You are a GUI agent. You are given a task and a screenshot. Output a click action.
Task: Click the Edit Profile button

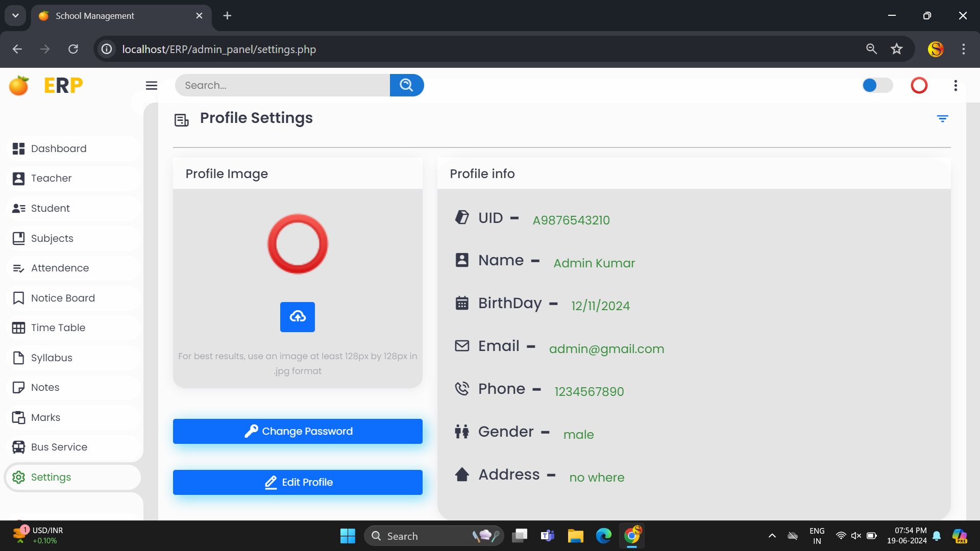(x=298, y=482)
